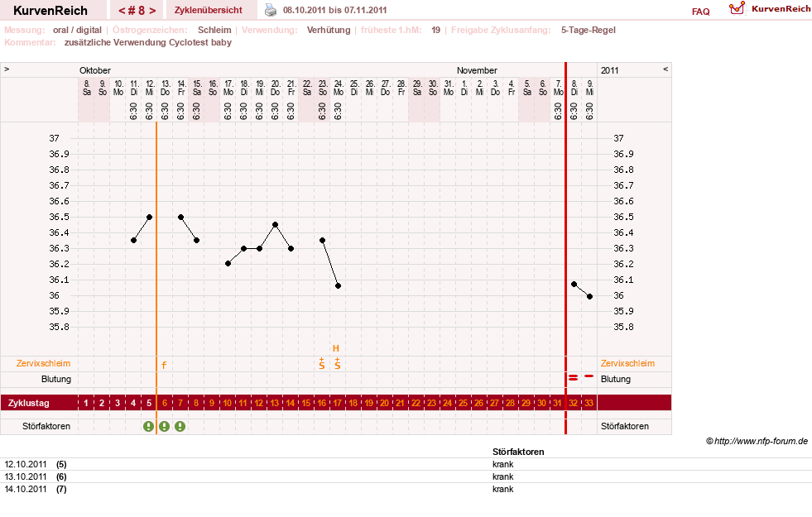Click the right-side 'Störfaktoren' label
This screenshot has height=517, width=812.
(x=625, y=426)
